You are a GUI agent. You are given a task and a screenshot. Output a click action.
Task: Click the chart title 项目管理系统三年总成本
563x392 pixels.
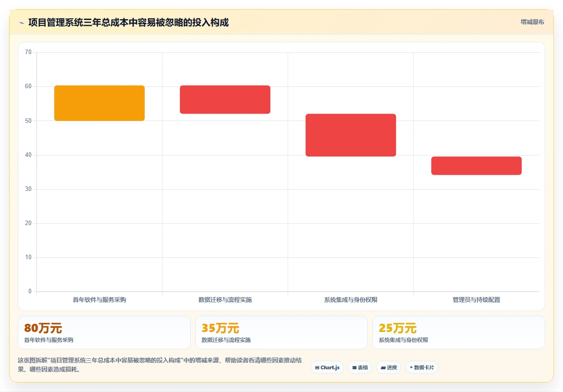pos(128,22)
